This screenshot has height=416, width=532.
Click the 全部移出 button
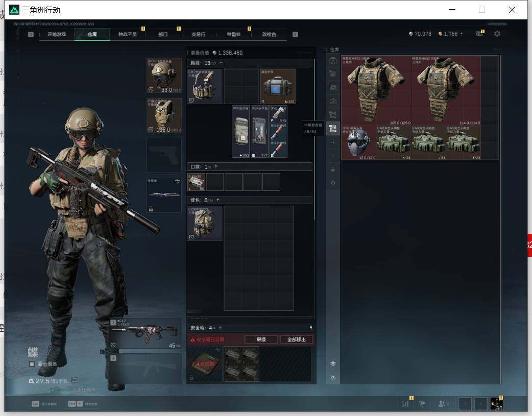click(297, 339)
